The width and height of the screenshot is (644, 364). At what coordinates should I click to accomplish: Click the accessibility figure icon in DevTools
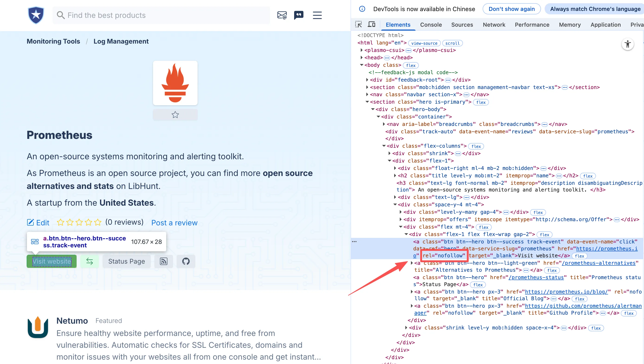pos(628,44)
